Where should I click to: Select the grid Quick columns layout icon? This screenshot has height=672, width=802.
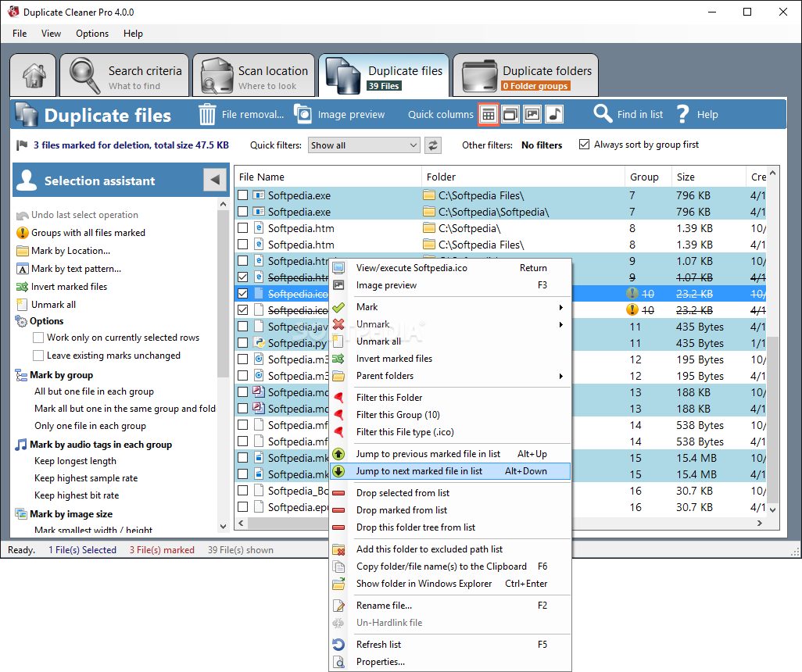click(489, 114)
